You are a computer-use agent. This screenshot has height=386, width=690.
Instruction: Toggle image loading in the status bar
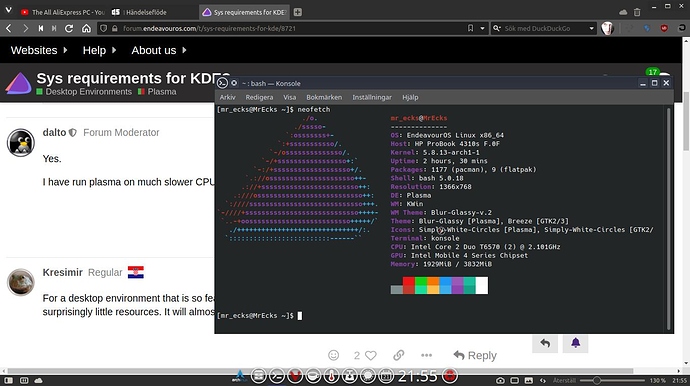pyautogui.click(x=529, y=380)
